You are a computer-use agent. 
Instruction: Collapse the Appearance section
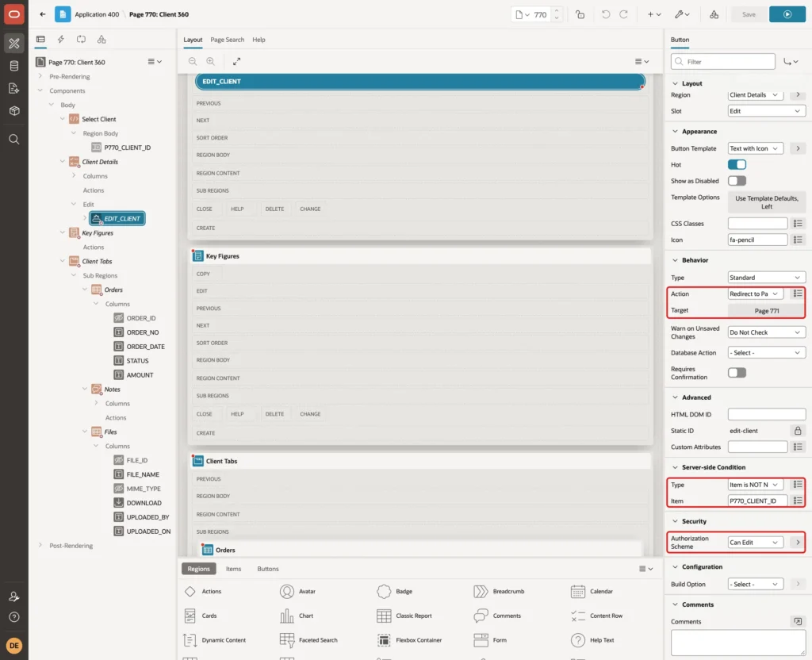[x=675, y=132]
